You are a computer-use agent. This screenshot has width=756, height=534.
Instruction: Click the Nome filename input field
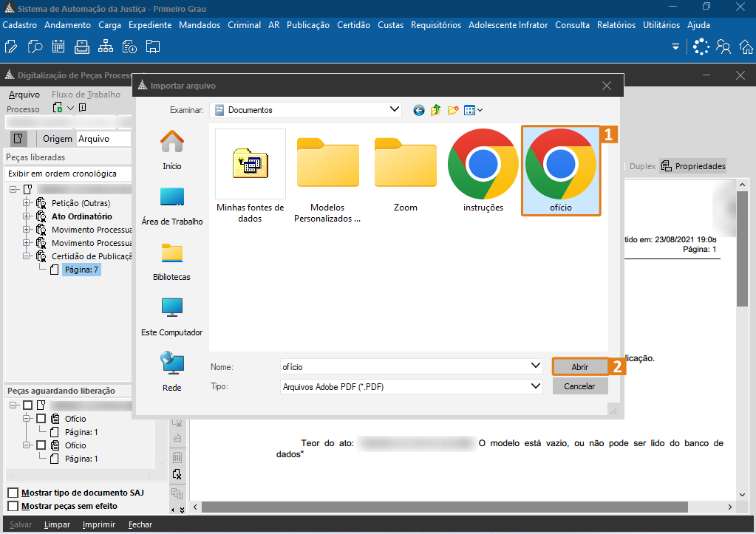405,367
